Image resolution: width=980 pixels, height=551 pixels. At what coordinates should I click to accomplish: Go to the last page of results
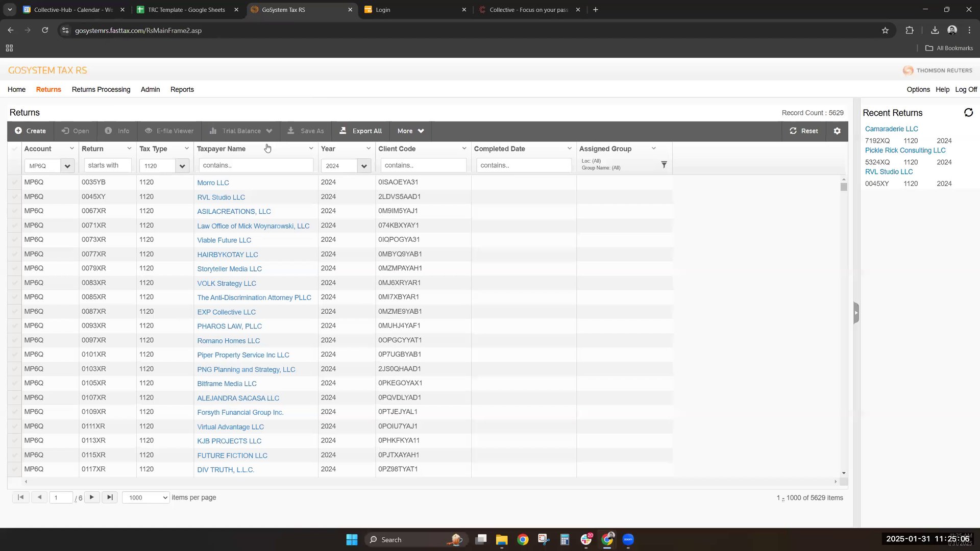(x=110, y=497)
